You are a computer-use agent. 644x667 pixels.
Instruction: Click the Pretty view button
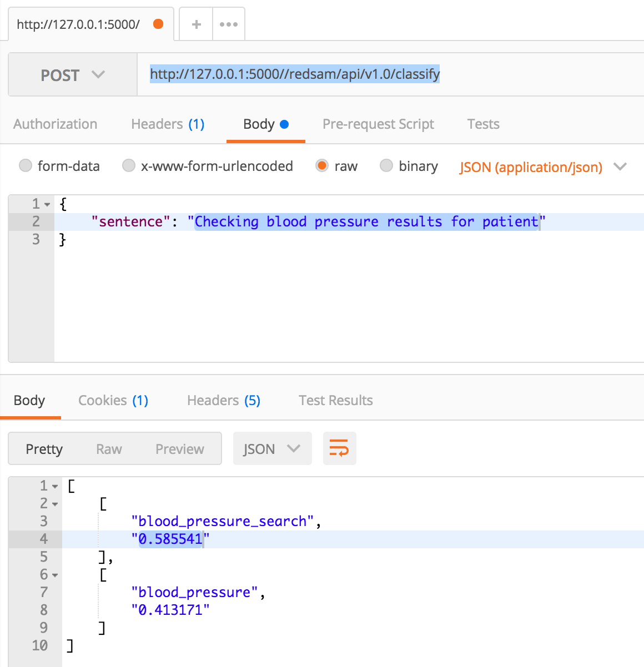point(44,448)
